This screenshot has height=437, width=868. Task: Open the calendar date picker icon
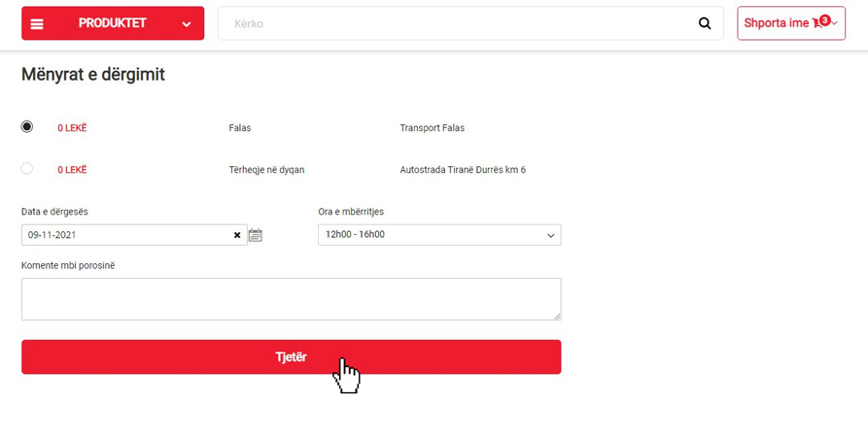tap(256, 235)
